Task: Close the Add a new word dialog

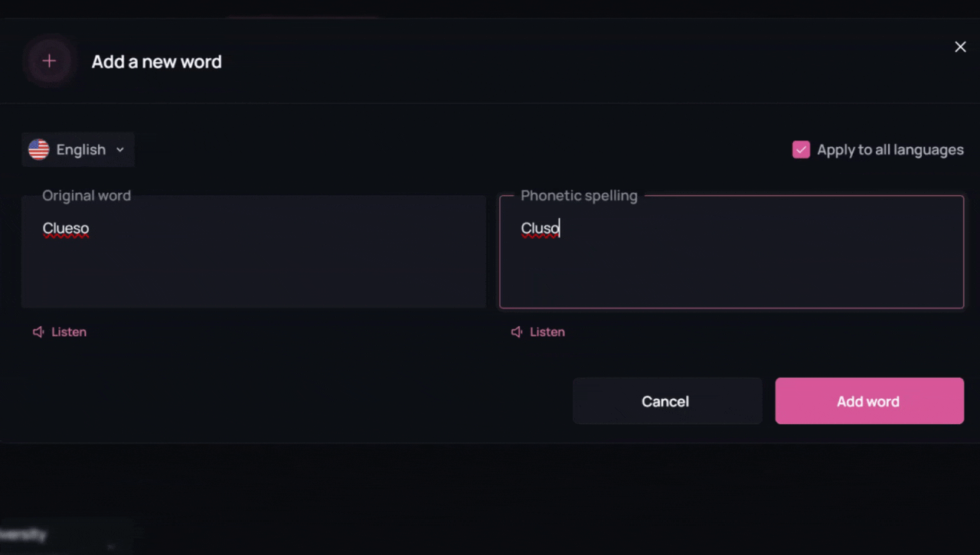Action: pyautogui.click(x=960, y=47)
